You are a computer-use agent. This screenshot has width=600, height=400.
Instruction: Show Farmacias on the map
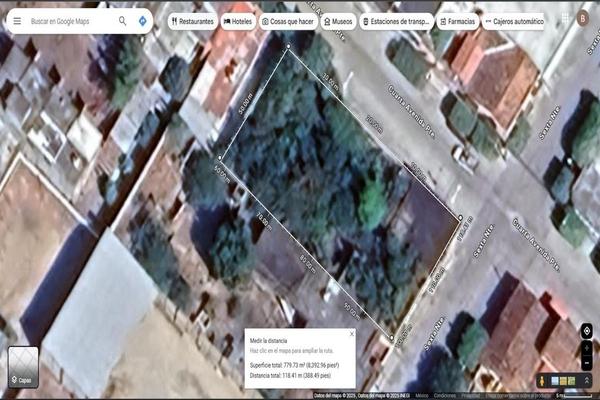[457, 20]
